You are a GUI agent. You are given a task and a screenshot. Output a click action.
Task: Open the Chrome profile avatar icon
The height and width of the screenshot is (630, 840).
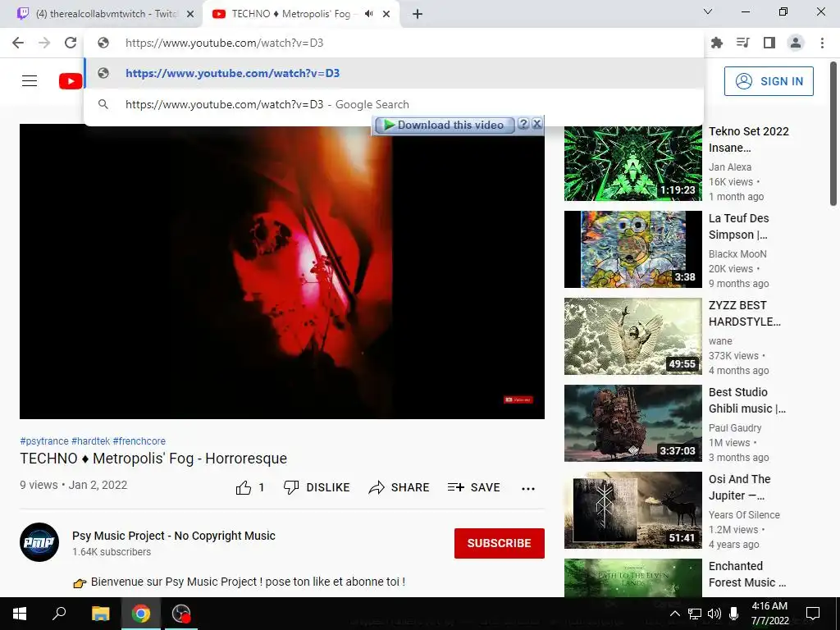point(796,43)
